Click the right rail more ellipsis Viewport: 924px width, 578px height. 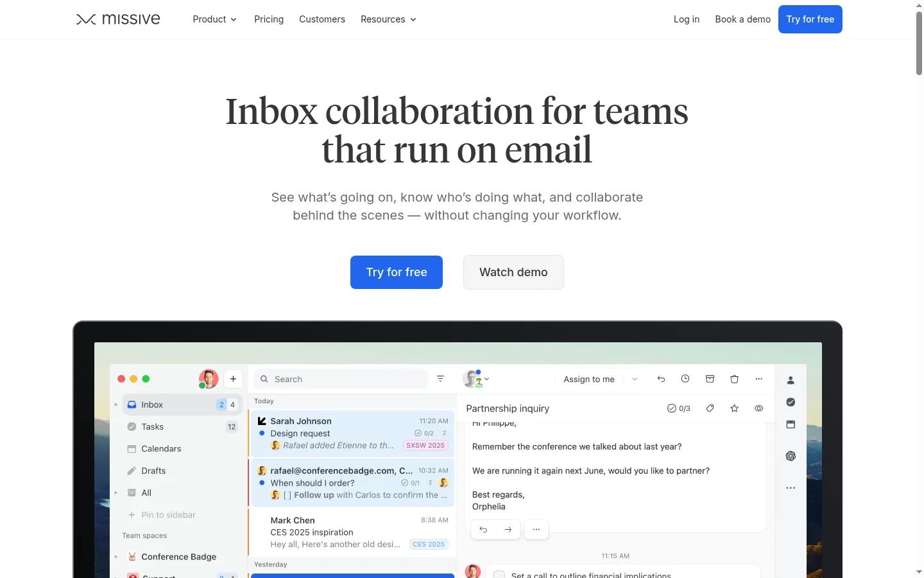click(x=791, y=488)
